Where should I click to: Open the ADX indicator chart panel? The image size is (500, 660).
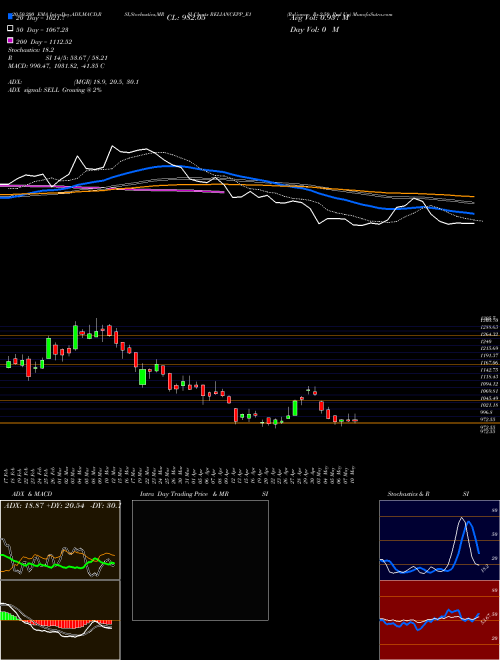(x=60, y=540)
